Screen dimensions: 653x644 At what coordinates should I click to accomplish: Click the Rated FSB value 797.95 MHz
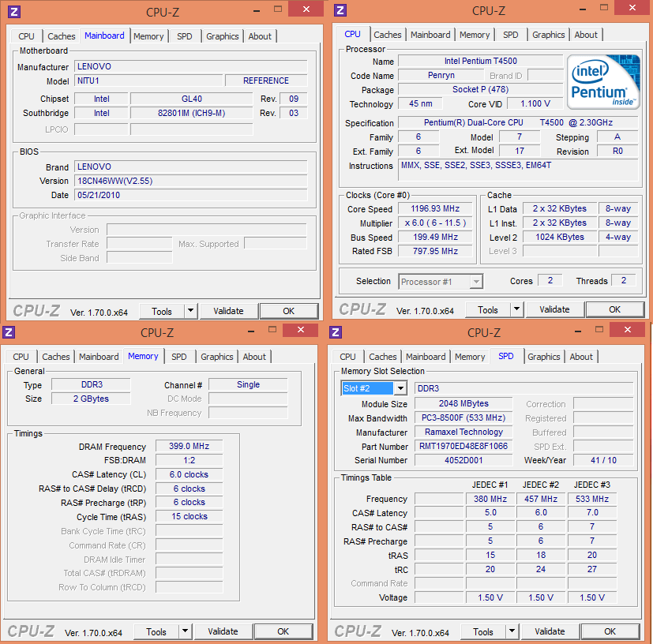435,251
